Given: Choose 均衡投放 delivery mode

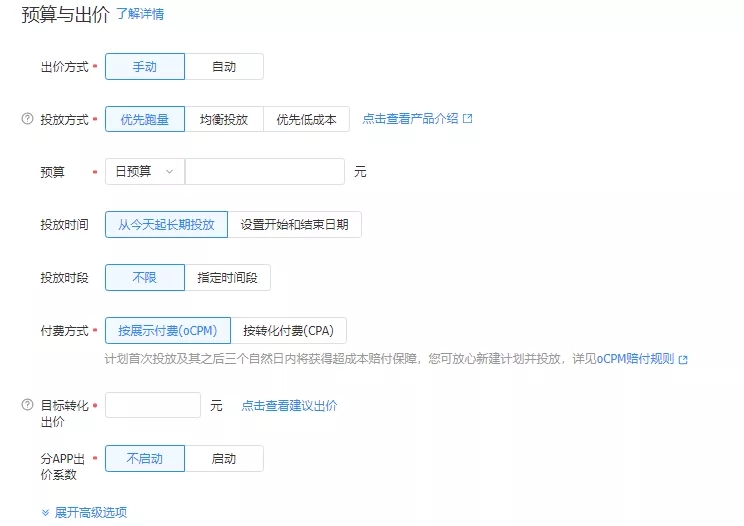Looking at the screenshot, I should point(224,119).
